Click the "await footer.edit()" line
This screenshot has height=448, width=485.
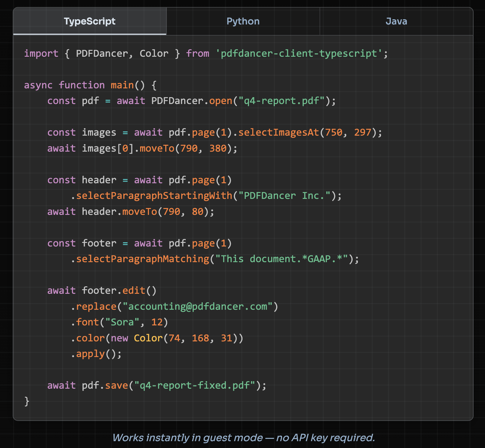pos(102,291)
